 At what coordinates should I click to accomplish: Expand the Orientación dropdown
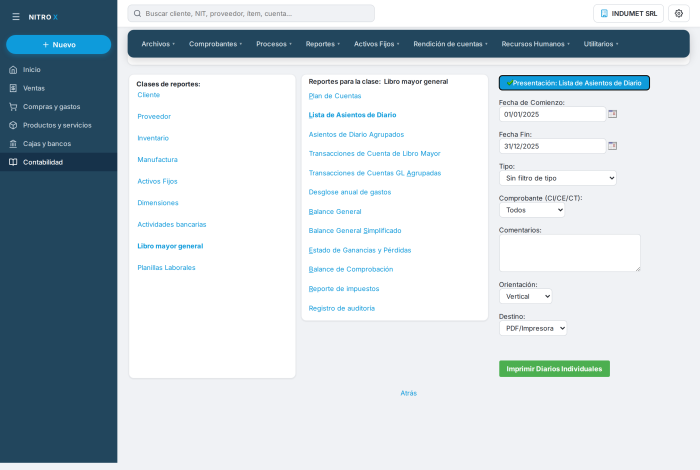coord(525,296)
